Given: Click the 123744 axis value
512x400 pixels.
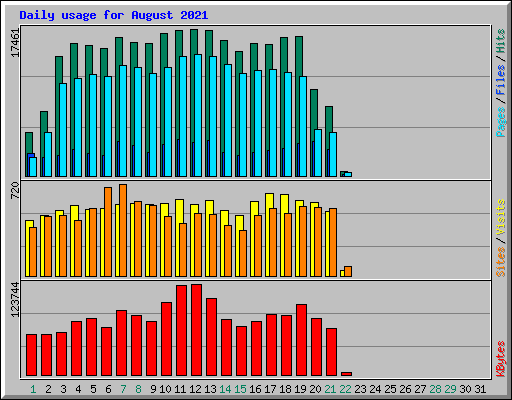Looking at the screenshot, I should (x=15, y=299).
